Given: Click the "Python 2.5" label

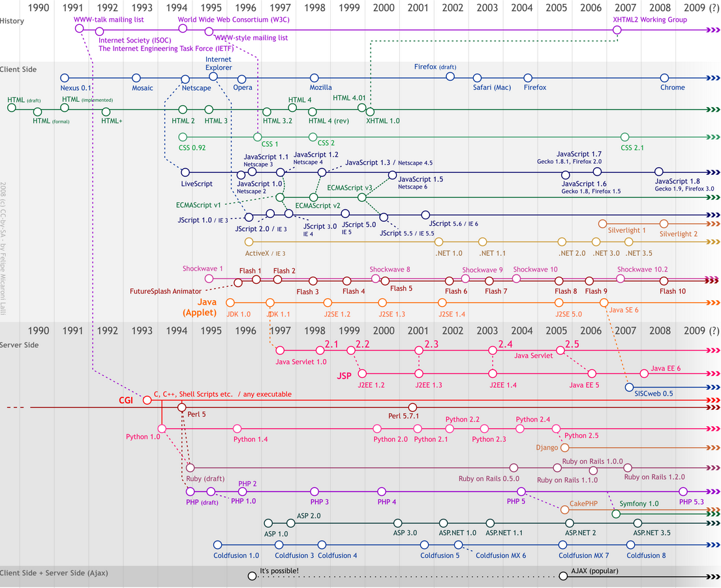Looking at the screenshot, I should [x=581, y=436].
